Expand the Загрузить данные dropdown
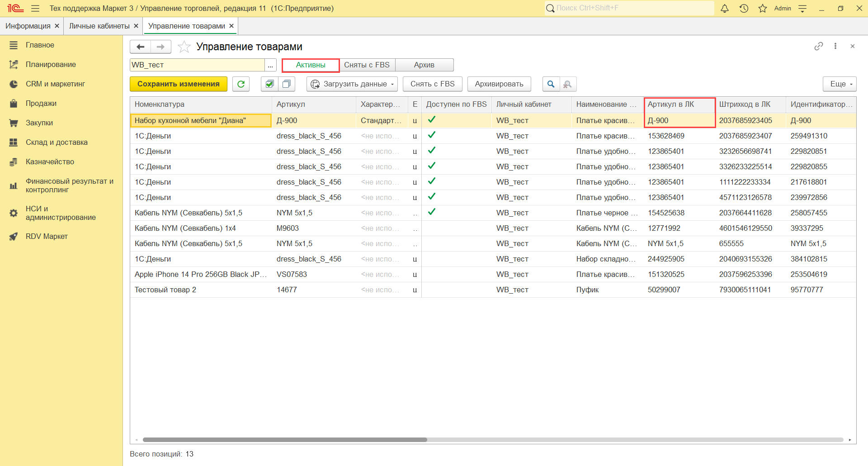868x466 pixels. pyautogui.click(x=352, y=84)
